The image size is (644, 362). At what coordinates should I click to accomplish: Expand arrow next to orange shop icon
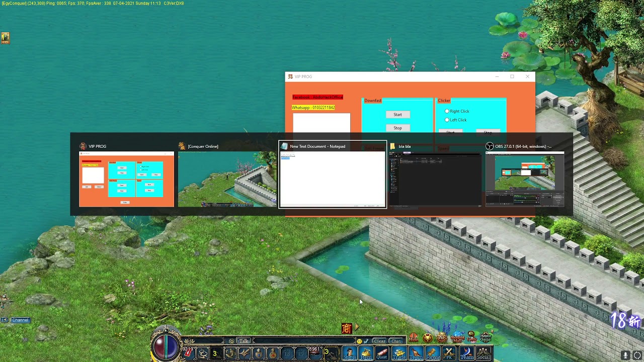[x=356, y=327]
